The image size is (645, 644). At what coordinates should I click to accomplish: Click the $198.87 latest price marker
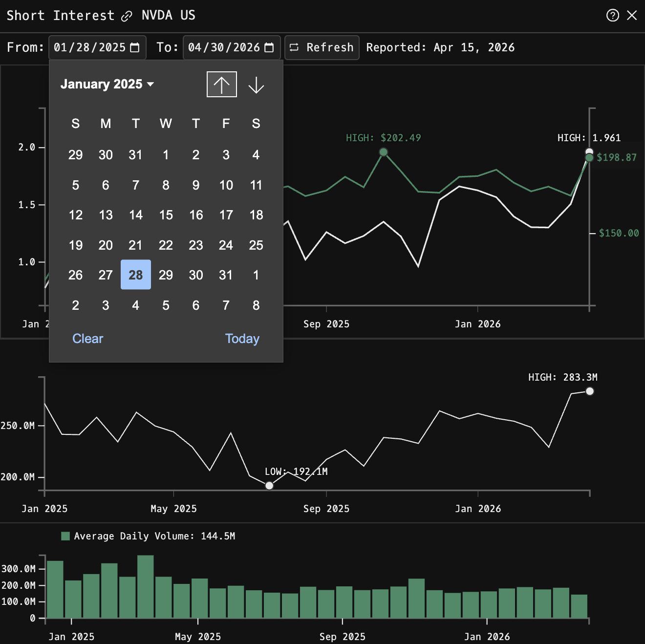coord(589,158)
